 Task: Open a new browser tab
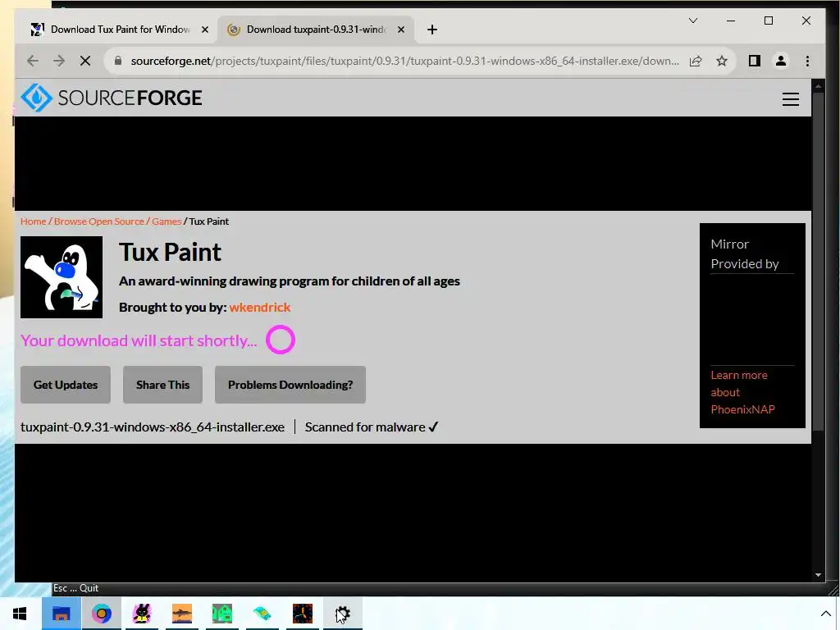pyautogui.click(x=431, y=30)
